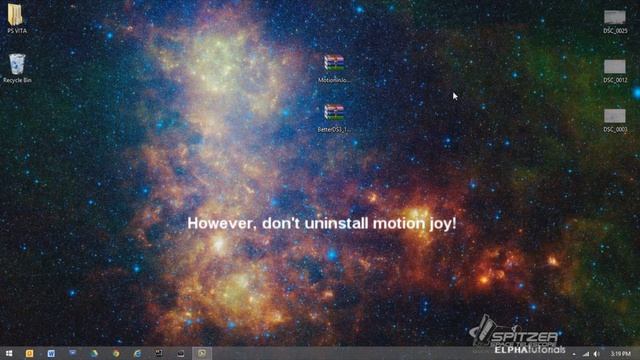Open the taskbar clock showing 3:19 PM
640x360 pixels.
pyautogui.click(x=620, y=354)
